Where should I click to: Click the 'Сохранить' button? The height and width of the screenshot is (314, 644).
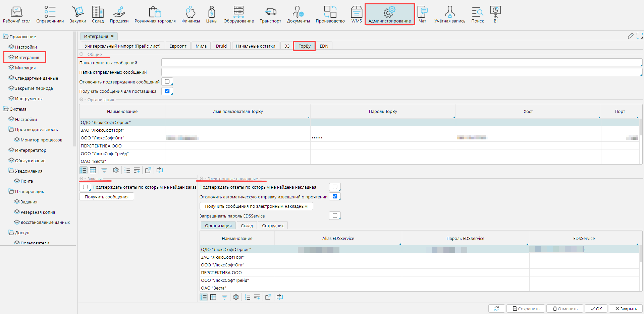coord(526,309)
